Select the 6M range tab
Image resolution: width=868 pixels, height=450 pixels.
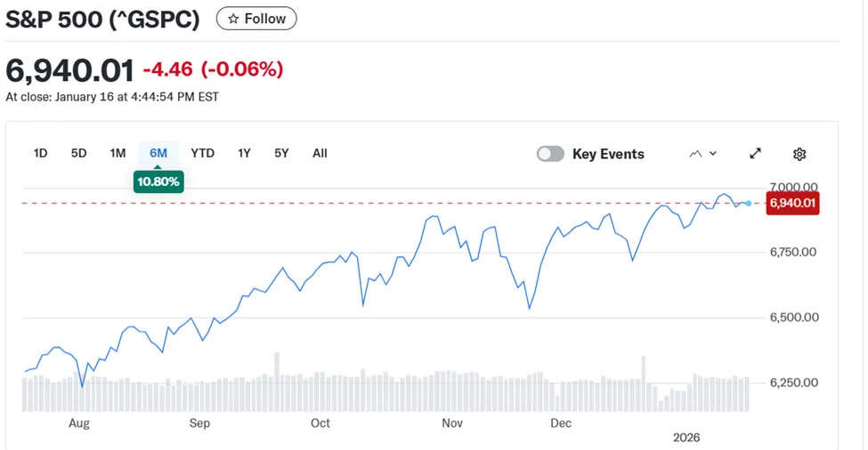coord(158,153)
